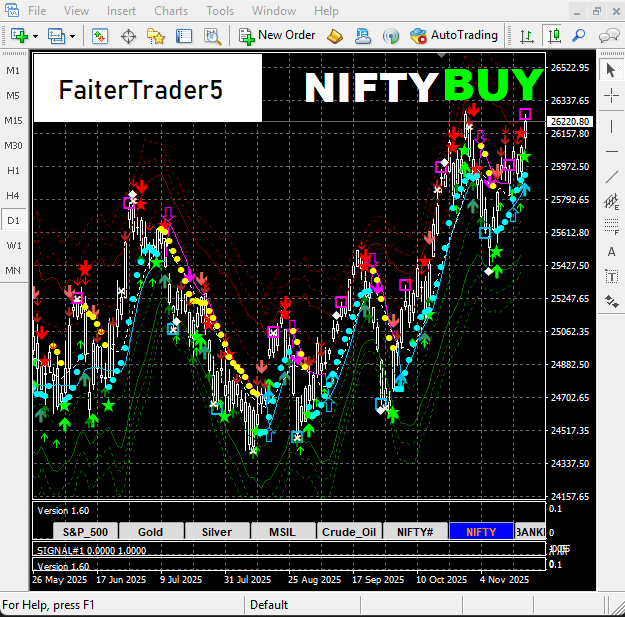625x617 pixels.
Task: Pick the Fibonacci Retracement tool
Action: [x=611, y=227]
